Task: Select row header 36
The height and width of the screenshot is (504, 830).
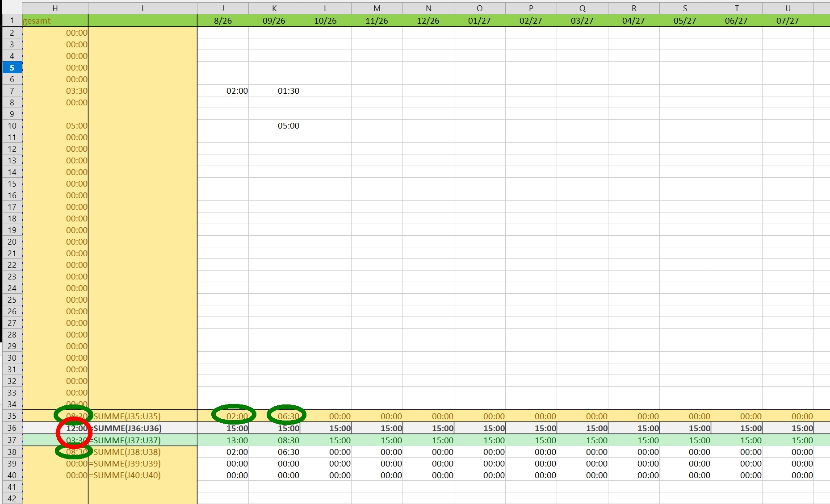Action: [12, 428]
